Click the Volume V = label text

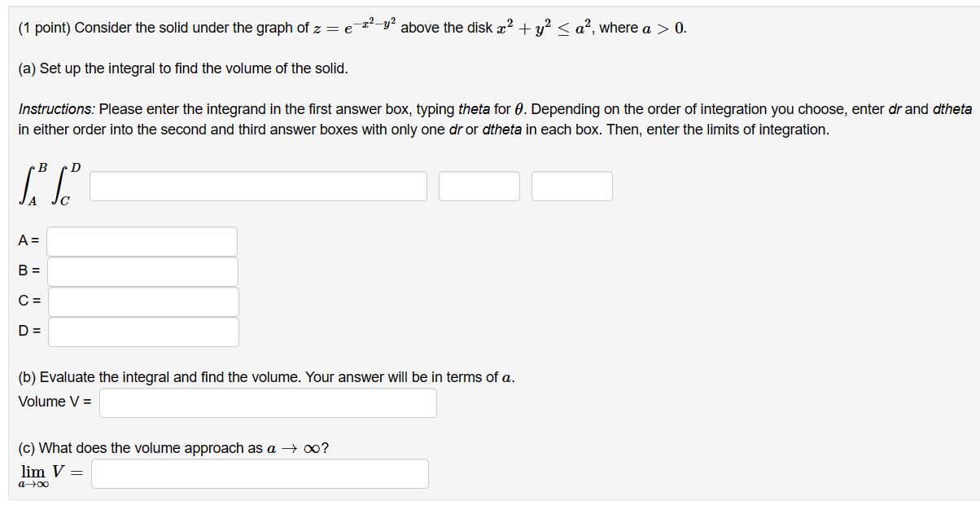click(55, 401)
